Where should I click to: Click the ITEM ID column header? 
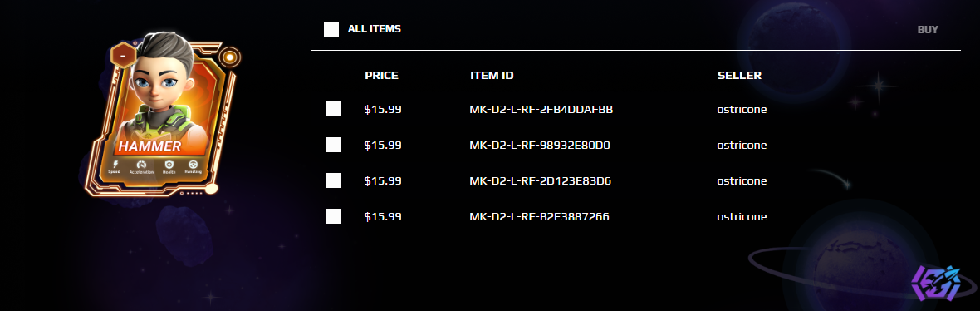(492, 75)
